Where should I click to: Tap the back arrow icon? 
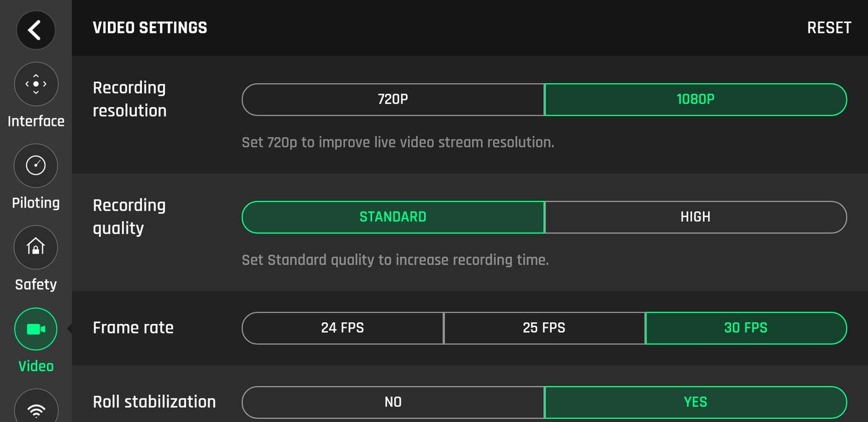[x=35, y=30]
